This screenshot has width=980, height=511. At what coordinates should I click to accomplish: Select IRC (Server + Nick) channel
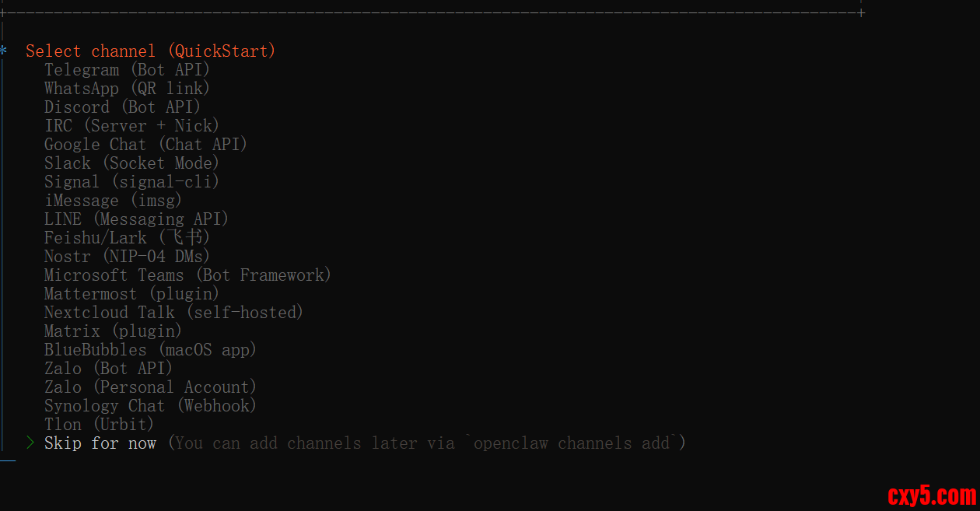131,126
